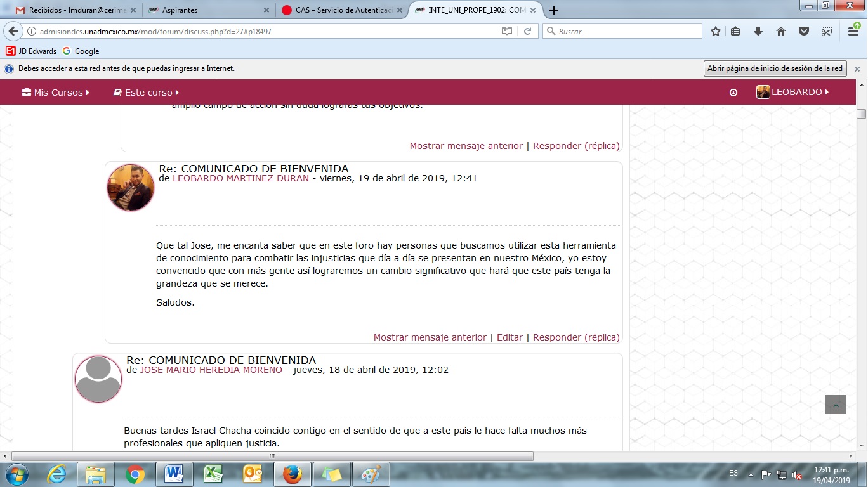Screen dimensions: 868x487
Task: Click the back-to-top arrow button
Action: click(x=836, y=405)
